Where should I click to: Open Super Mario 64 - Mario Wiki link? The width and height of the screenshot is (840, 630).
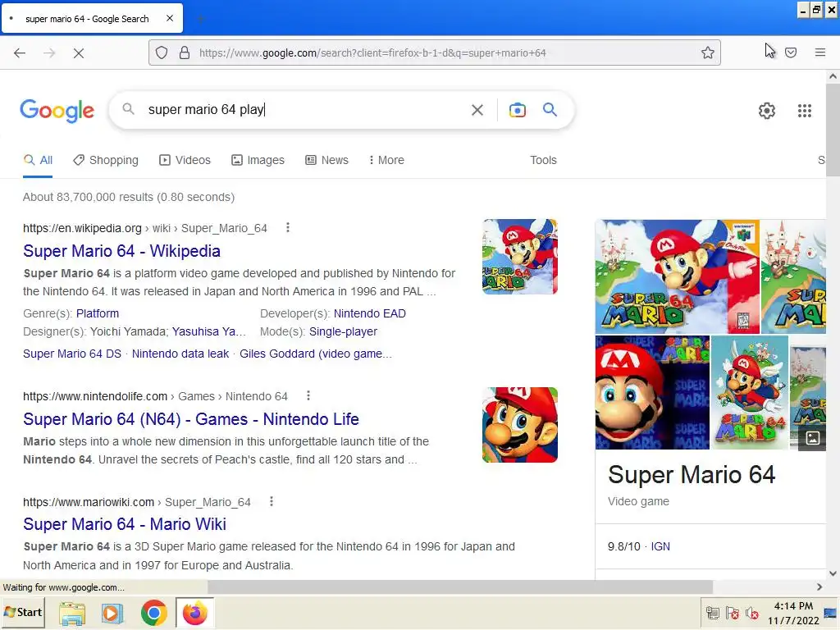(125, 524)
